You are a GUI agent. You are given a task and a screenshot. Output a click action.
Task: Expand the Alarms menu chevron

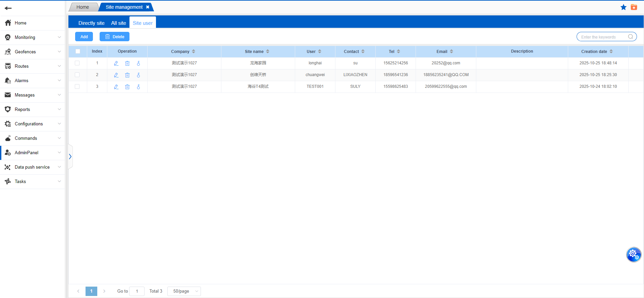59,80
